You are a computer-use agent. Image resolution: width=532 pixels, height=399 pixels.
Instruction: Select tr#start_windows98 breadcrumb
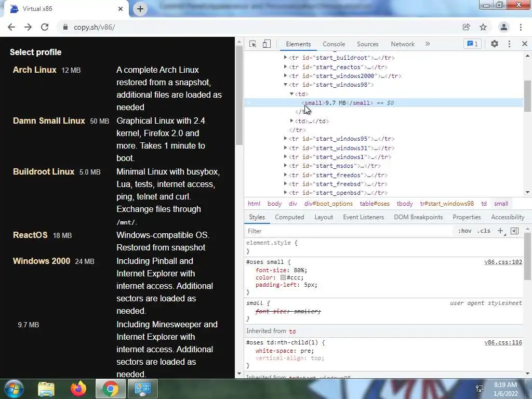click(x=447, y=204)
